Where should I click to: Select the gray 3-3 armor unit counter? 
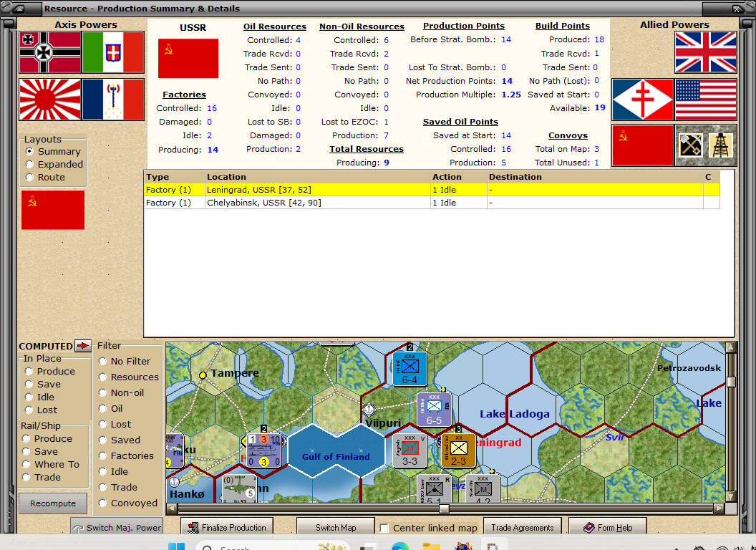pyautogui.click(x=409, y=450)
